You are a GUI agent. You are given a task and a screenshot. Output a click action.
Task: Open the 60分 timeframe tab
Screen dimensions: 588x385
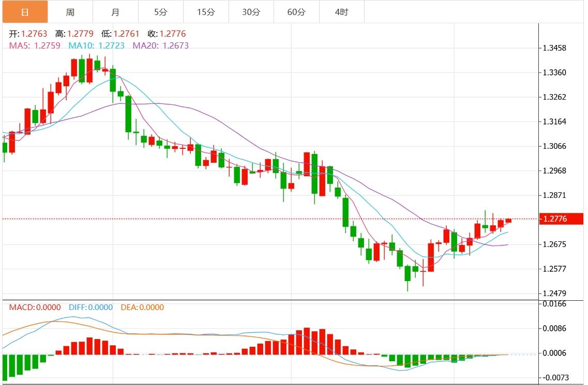[x=296, y=12]
